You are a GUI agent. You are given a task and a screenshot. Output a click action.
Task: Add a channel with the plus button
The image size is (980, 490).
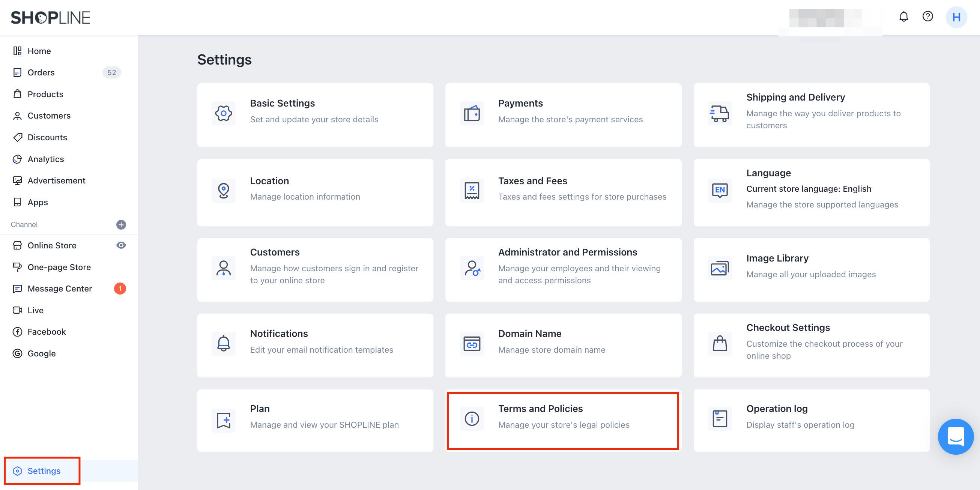tap(121, 224)
